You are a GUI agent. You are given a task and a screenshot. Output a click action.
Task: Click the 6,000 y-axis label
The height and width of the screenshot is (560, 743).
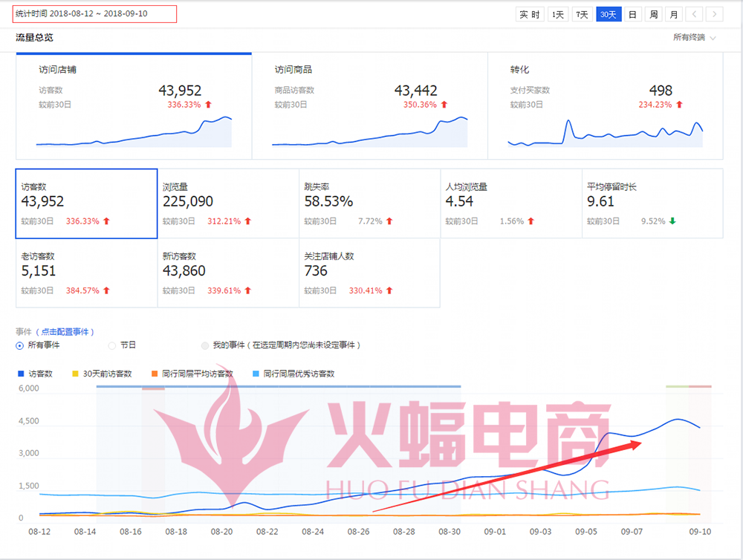coord(29,388)
